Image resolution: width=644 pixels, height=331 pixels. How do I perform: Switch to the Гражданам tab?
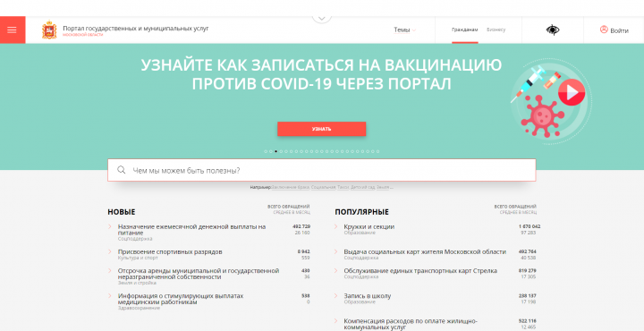(464, 30)
